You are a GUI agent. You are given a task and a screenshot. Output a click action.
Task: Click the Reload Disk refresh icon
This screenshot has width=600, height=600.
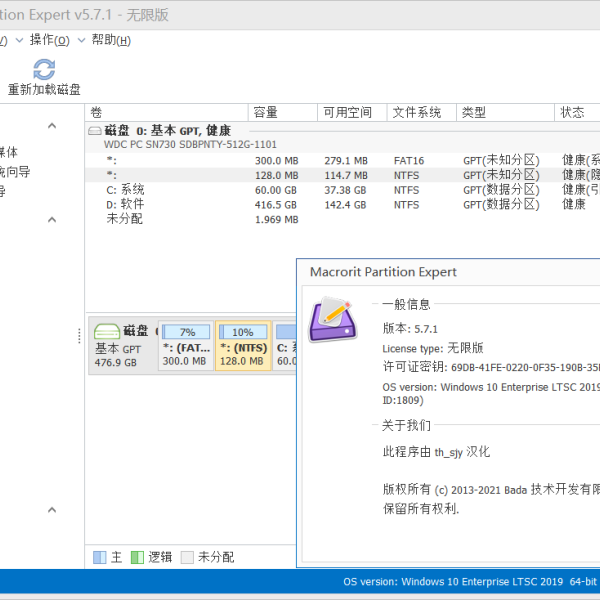coord(44,69)
